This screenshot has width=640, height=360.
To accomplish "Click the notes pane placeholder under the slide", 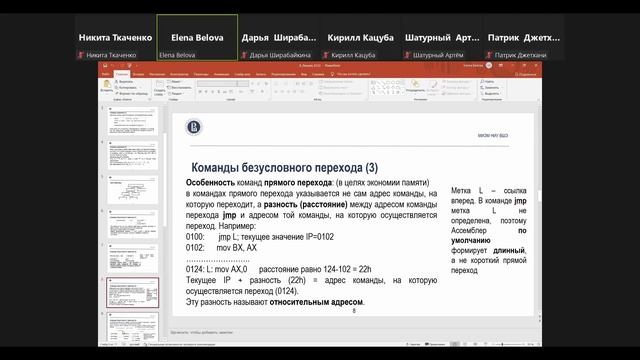I will [x=202, y=332].
